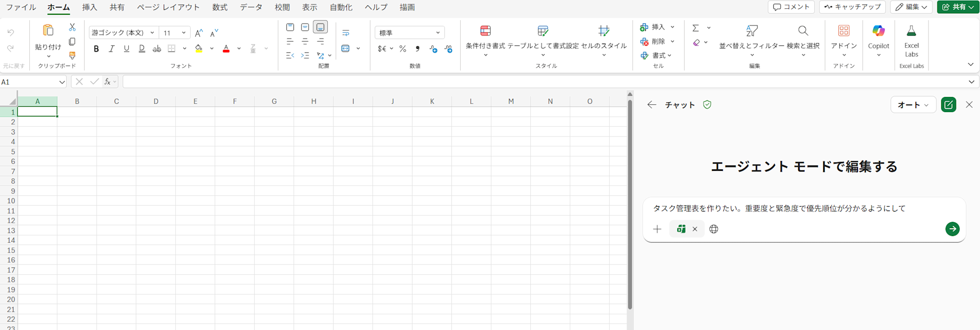Click the Copy icon in clipboard group
This screenshot has width=980, height=330.
pyautogui.click(x=72, y=42)
